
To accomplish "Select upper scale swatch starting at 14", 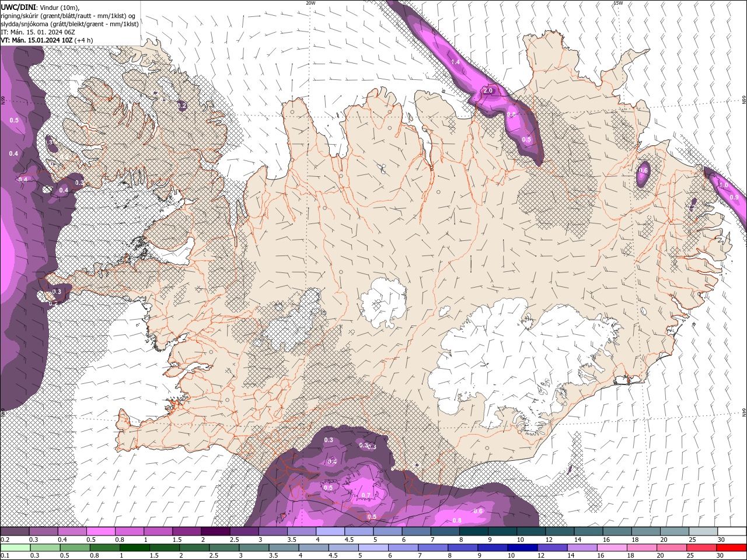I will [588, 531].
